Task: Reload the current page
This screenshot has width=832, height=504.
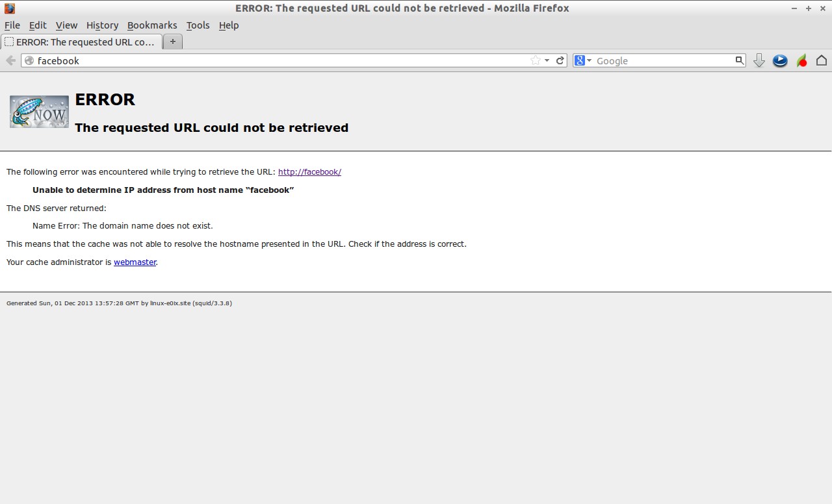Action: point(560,60)
